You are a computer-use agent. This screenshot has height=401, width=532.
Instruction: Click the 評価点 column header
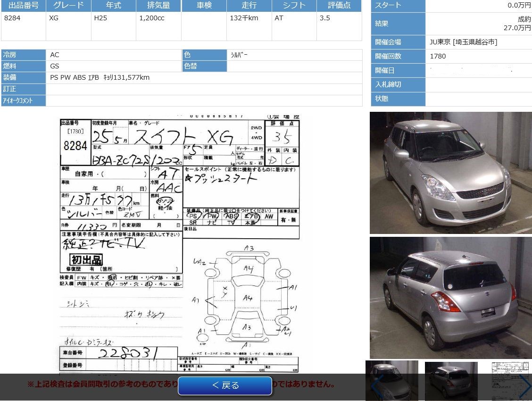click(339, 6)
